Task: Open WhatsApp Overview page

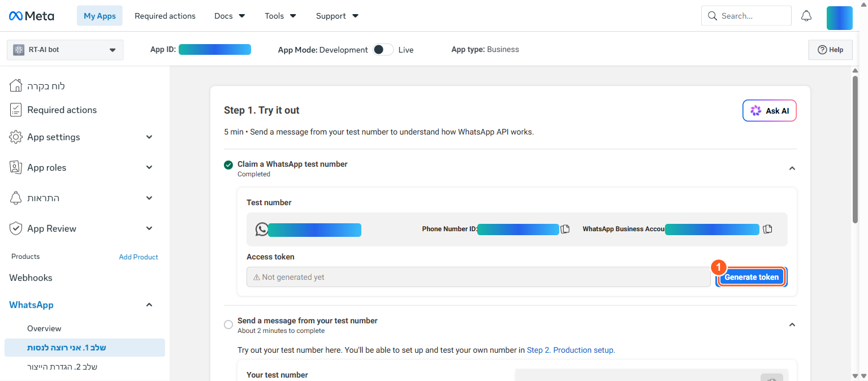Action: point(44,328)
